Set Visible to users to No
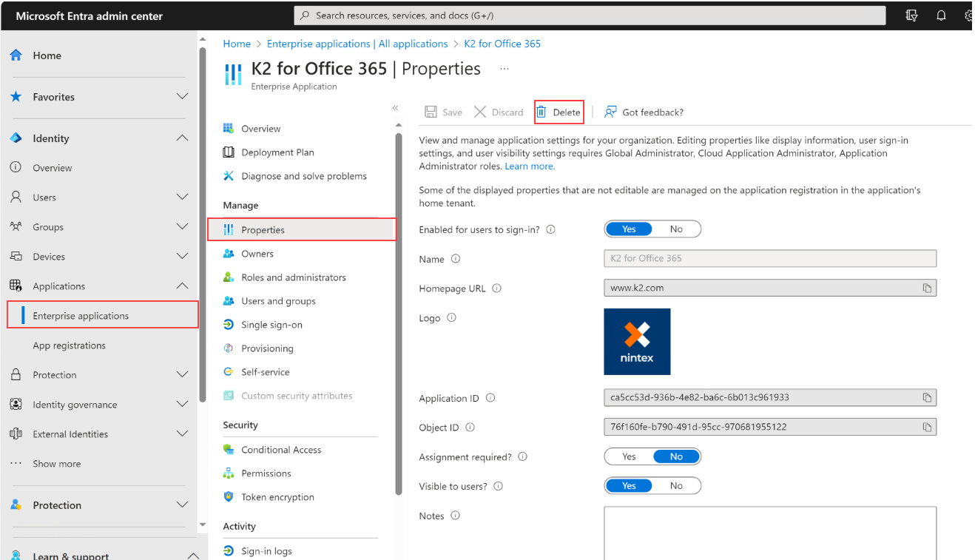Viewport: 975px width, 560px height. point(676,486)
